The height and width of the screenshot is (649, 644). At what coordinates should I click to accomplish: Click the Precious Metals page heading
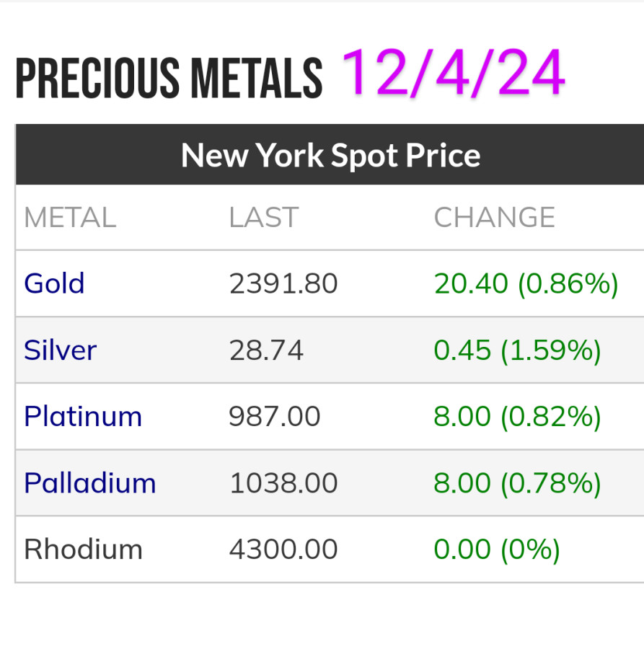[169, 78]
